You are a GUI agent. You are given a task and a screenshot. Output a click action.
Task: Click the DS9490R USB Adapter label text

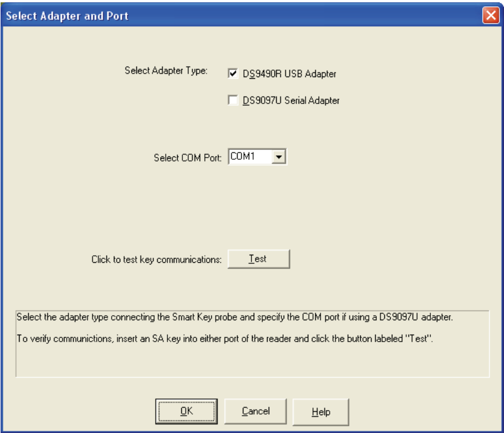pos(289,74)
